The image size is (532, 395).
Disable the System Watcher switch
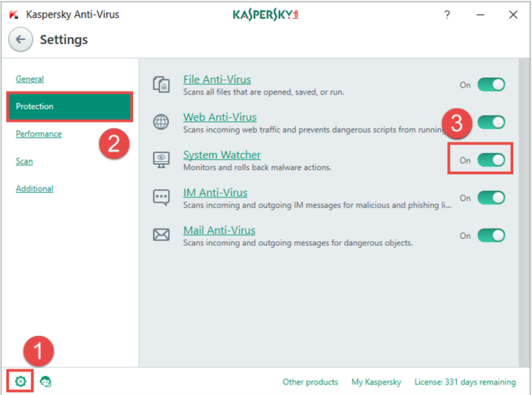(x=491, y=160)
